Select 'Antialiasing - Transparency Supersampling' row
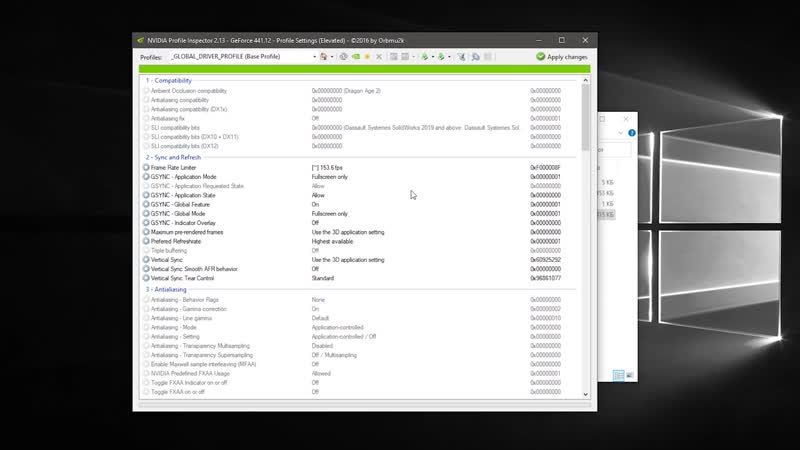Image resolution: width=800 pixels, height=450 pixels. tap(360, 355)
